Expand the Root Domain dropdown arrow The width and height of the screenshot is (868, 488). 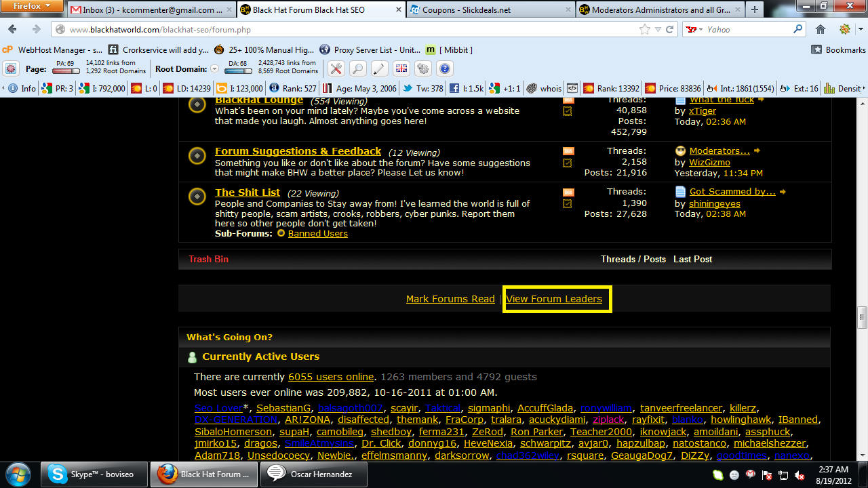[x=215, y=68]
